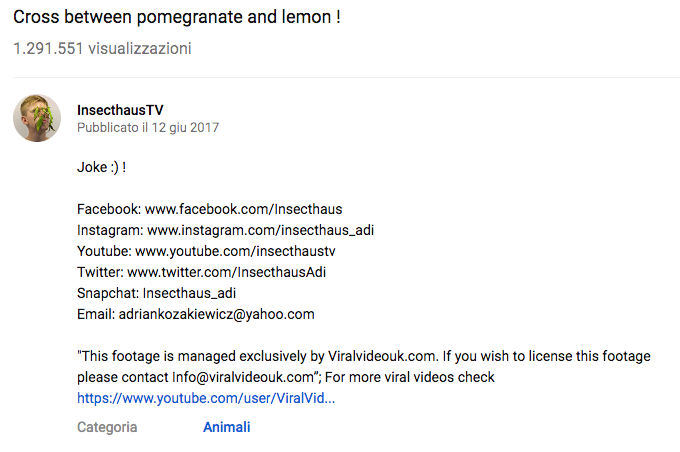This screenshot has width=680, height=452.
Task: Click the 1.291.551 visualizzazioni view count
Action: point(102,48)
